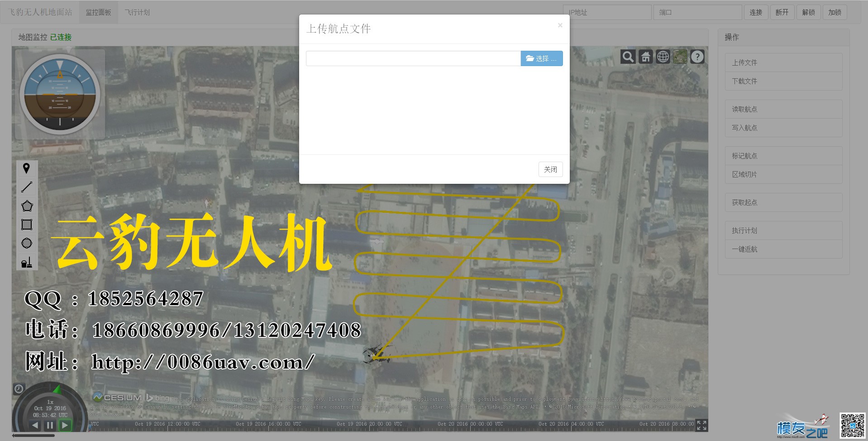This screenshot has height=441, width=868.
Task: Focus the IP地址 input field
Action: pos(607,12)
